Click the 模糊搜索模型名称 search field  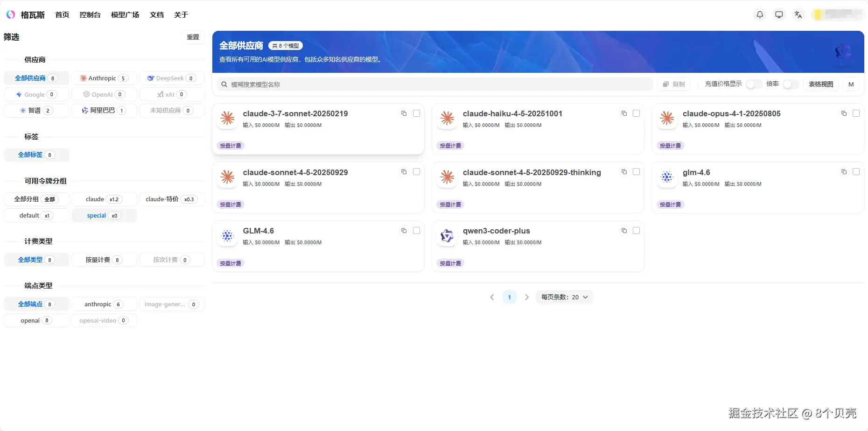(x=434, y=85)
